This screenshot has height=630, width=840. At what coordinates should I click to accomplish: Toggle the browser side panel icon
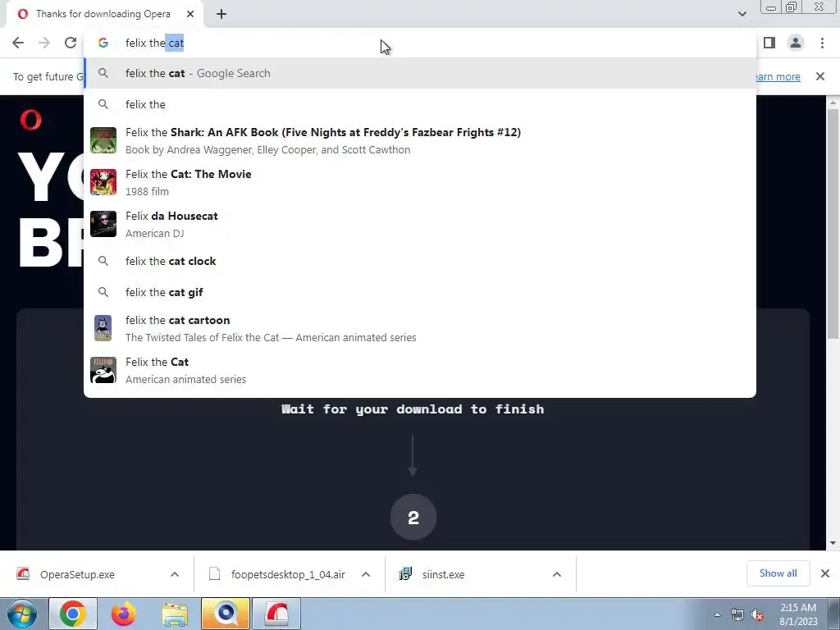coord(769,43)
